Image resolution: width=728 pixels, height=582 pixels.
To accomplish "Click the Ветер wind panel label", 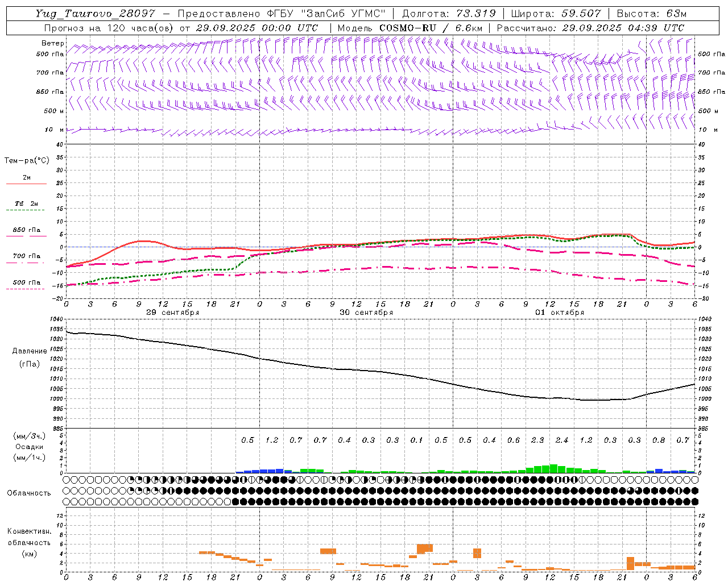I will click(x=53, y=43).
